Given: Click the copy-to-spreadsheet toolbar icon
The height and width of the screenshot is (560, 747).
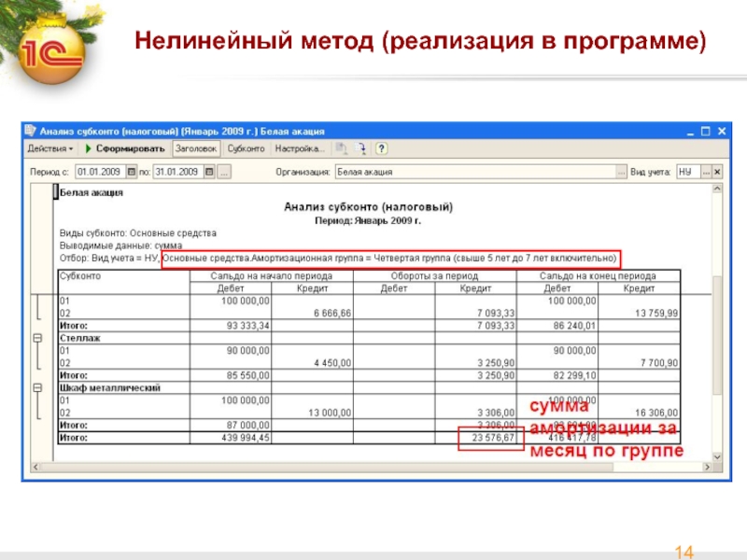Looking at the screenshot, I should 341,148.
